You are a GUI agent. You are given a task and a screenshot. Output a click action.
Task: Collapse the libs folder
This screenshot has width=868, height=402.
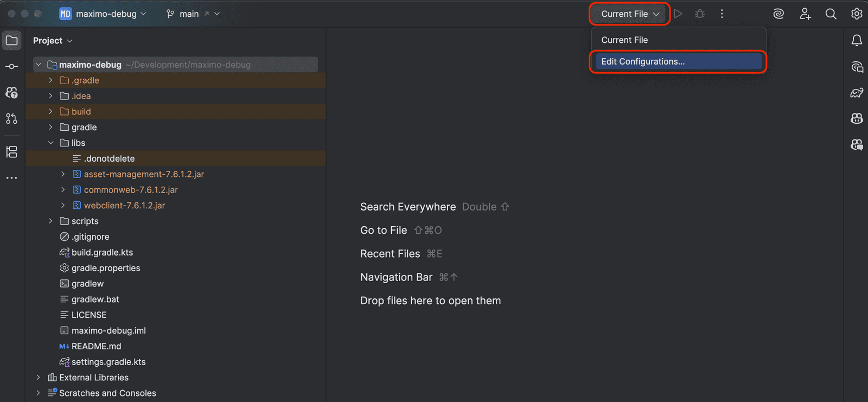[50, 143]
